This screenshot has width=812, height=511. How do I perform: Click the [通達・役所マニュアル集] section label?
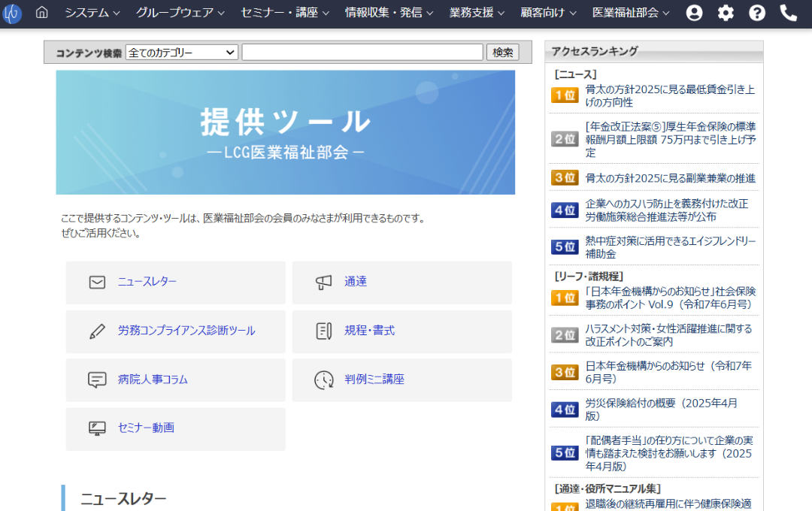coord(607,488)
